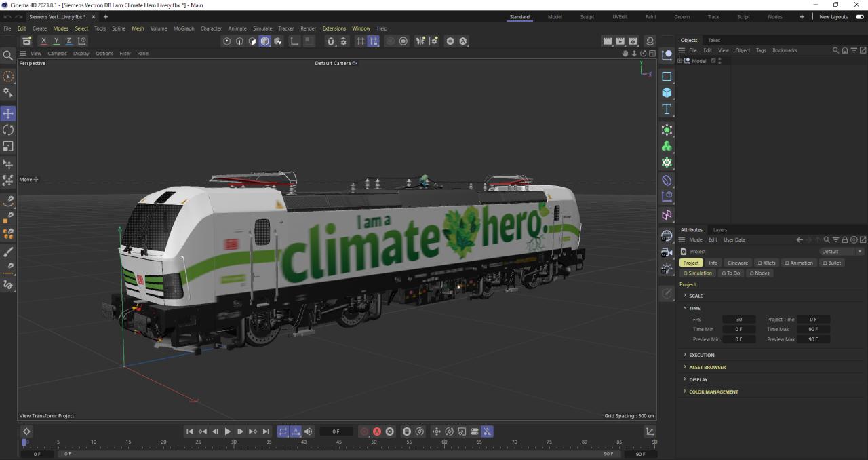Expand the Model object tree
Image resolution: width=868 pixels, height=460 pixels.
(680, 61)
